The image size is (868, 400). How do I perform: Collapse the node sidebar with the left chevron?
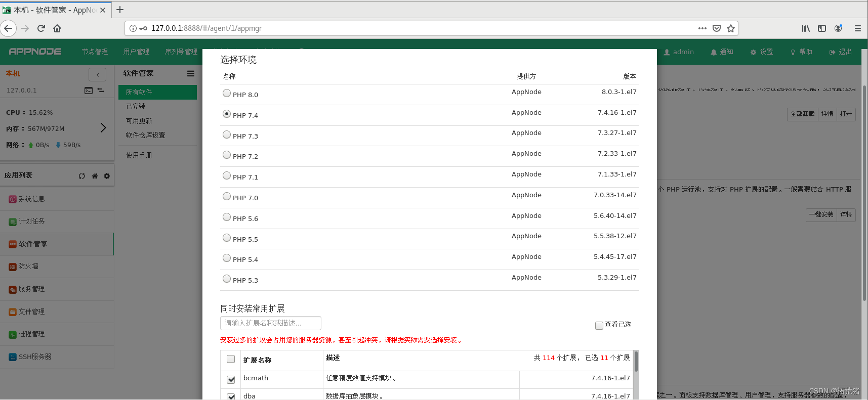point(98,75)
